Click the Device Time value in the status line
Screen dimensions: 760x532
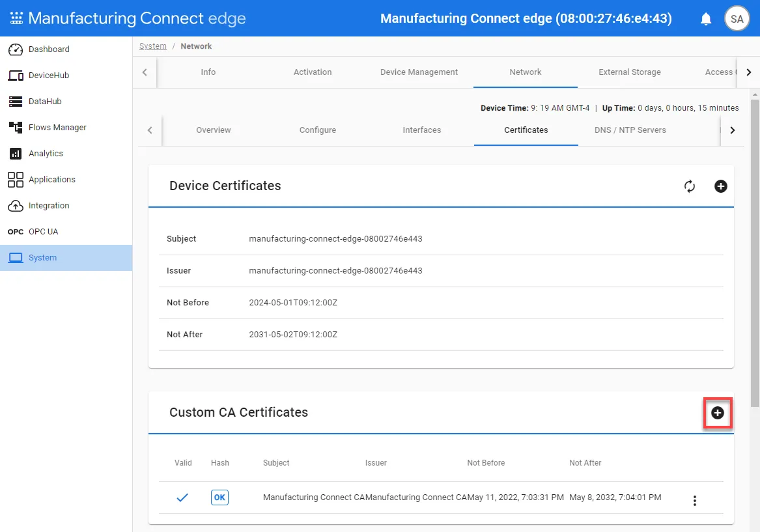[560, 108]
